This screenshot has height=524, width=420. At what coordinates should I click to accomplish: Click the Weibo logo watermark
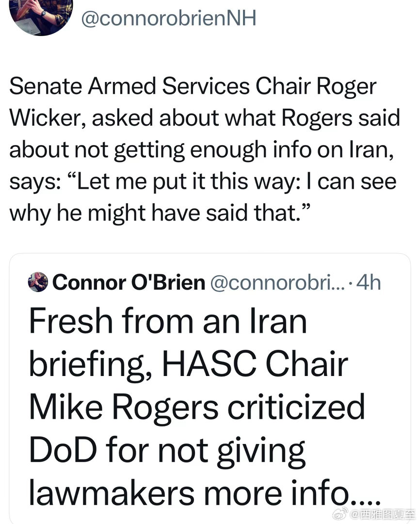point(341,513)
